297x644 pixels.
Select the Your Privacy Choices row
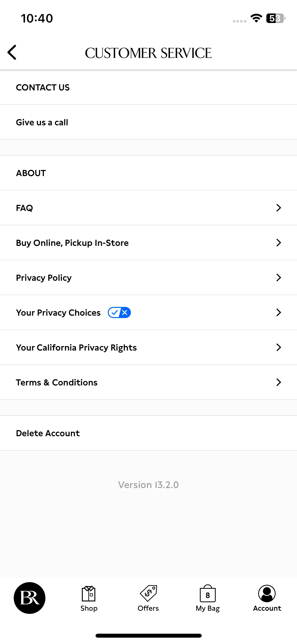click(148, 312)
